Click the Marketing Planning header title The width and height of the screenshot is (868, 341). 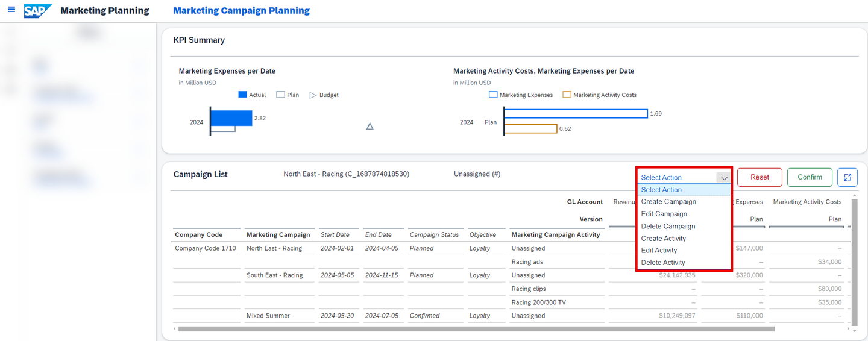click(105, 11)
